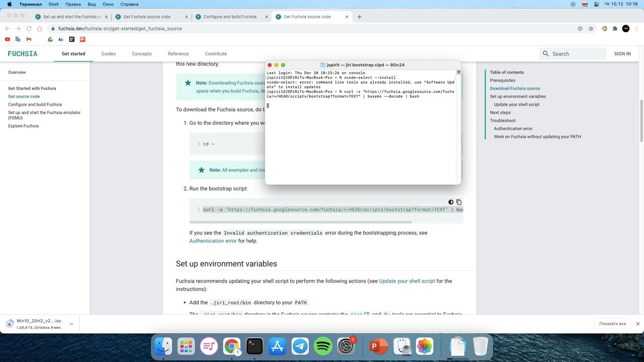This screenshot has width=644, height=362.
Task: Open the Chrome Extensions puzzle icon
Action: pos(615,29)
